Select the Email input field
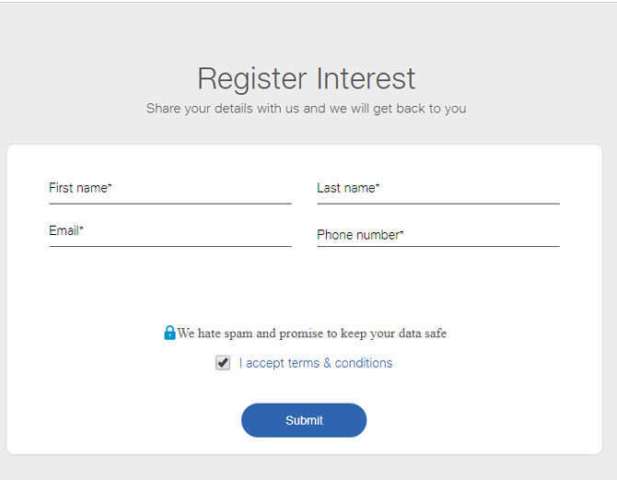Image resolution: width=617 pixels, height=480 pixels. coord(170,234)
